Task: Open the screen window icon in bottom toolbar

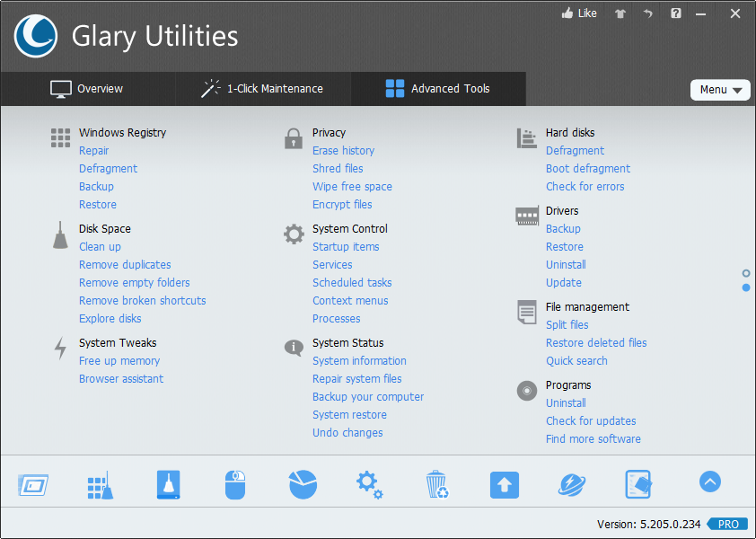Action: pyautogui.click(x=33, y=485)
